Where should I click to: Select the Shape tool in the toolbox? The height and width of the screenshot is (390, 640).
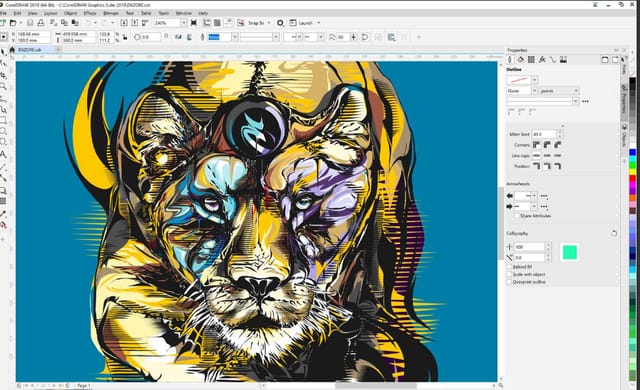coord(3,63)
